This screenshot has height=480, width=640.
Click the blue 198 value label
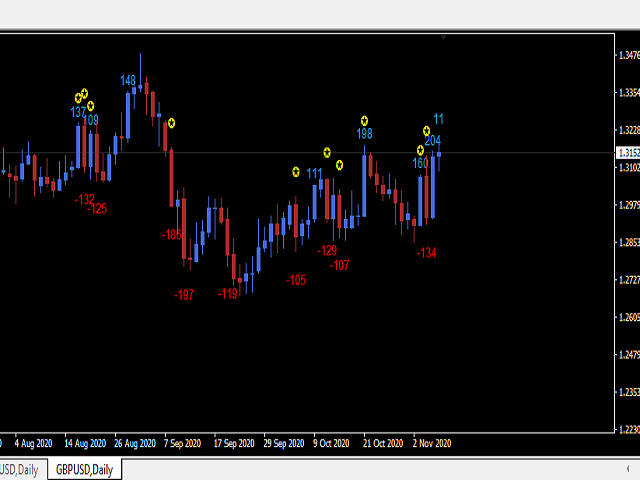364,133
